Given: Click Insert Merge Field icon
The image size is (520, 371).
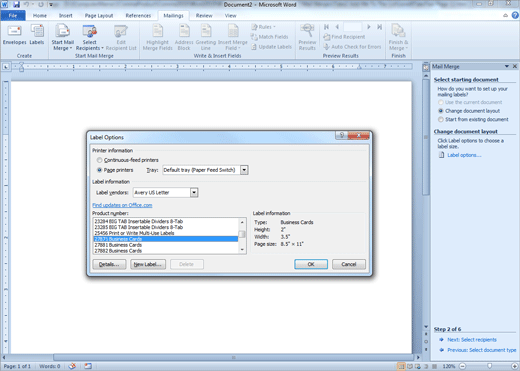Looking at the screenshot, I should click(x=233, y=37).
